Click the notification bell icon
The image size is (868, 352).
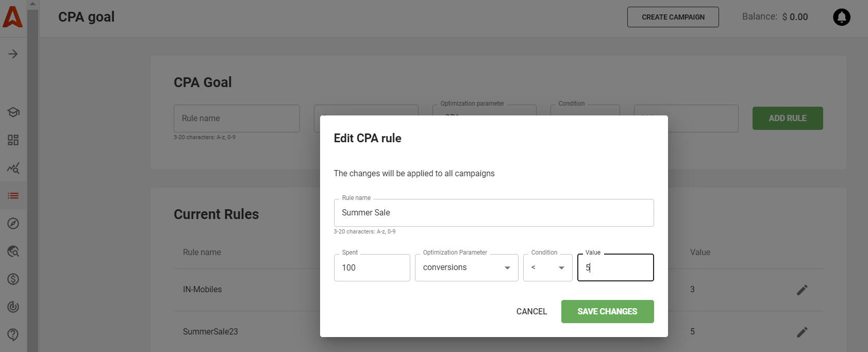point(841,17)
